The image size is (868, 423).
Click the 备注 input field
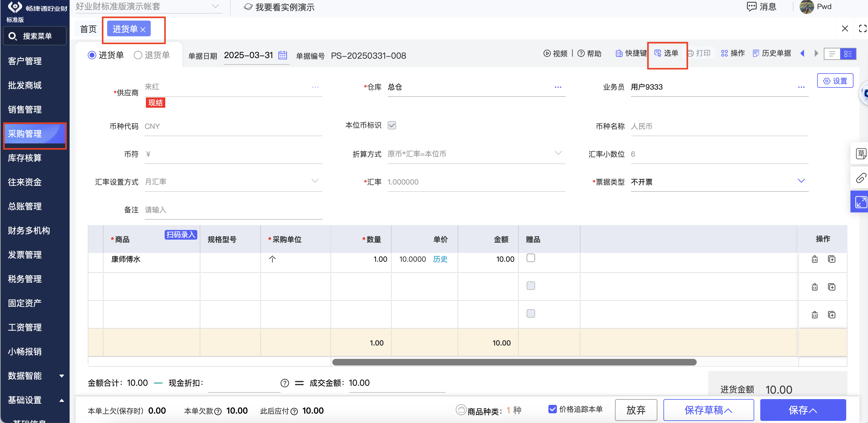click(233, 210)
